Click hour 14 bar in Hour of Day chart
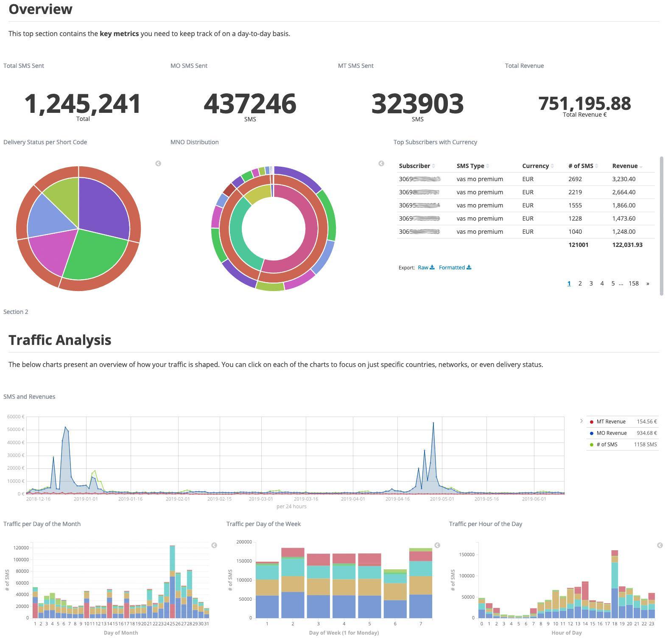The image size is (668, 644). click(x=585, y=600)
